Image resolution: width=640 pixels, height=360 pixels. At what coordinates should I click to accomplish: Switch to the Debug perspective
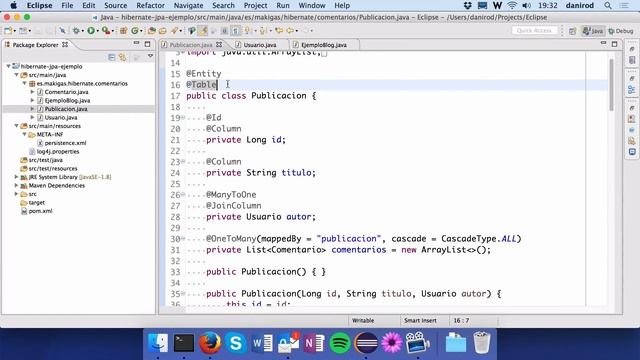(x=620, y=31)
